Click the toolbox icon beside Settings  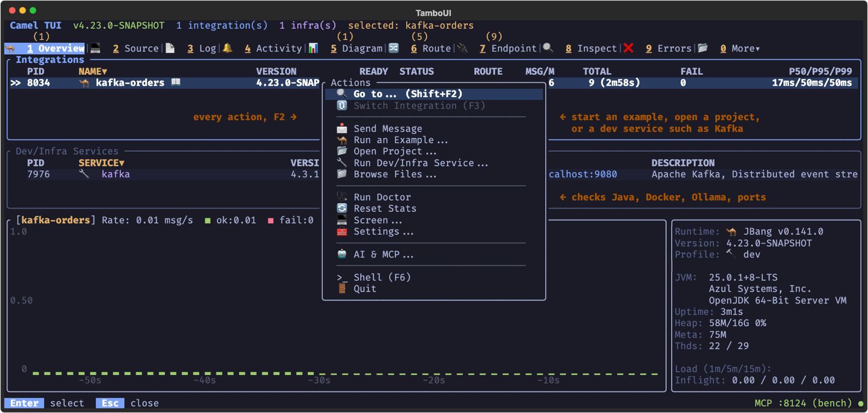click(x=342, y=231)
